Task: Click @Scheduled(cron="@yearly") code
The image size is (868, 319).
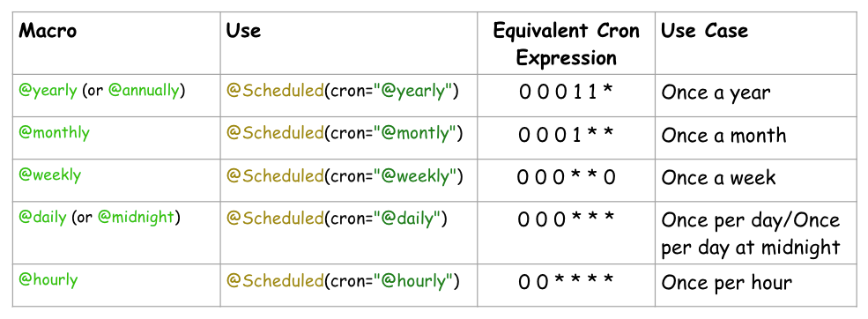Action: 343,92
